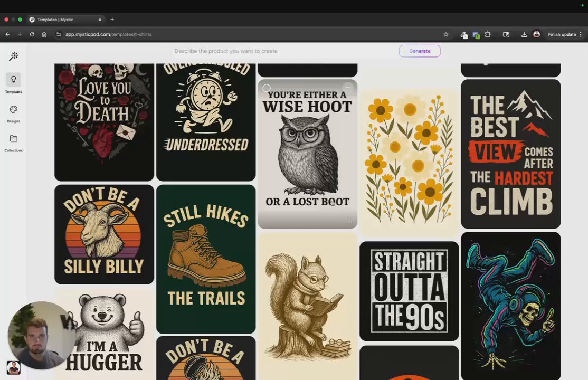The width and height of the screenshot is (588, 380).
Task: Reload the current page
Action: tap(32, 34)
